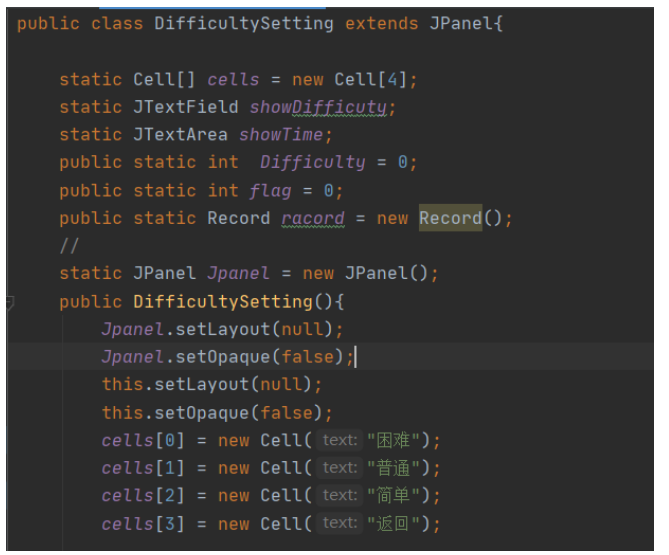Screen dimensions: 669x555
Task: Click the Jpanel static field name
Action: (x=238, y=273)
